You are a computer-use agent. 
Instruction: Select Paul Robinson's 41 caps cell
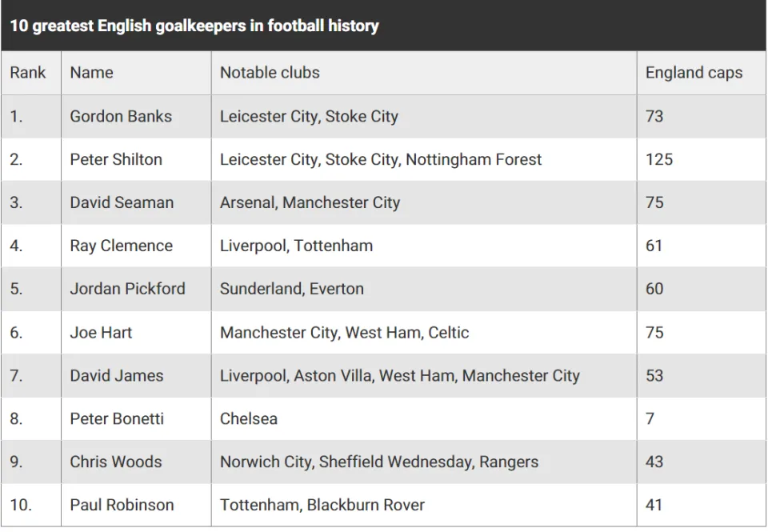click(x=702, y=505)
